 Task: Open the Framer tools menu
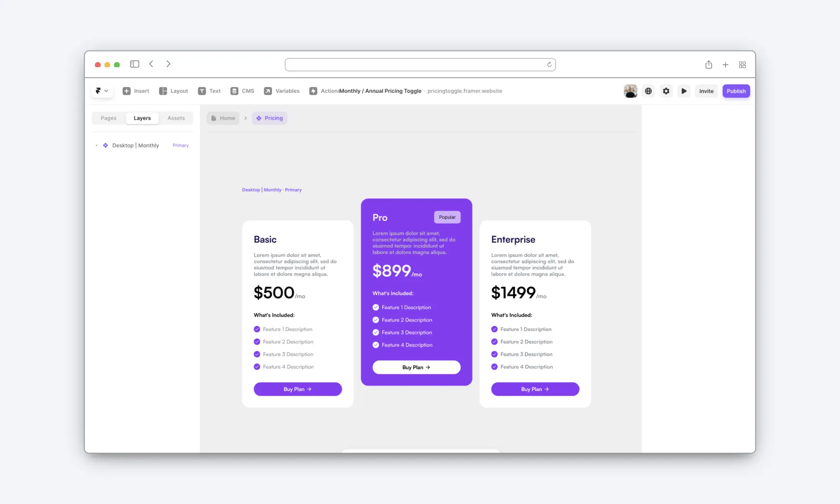[101, 91]
